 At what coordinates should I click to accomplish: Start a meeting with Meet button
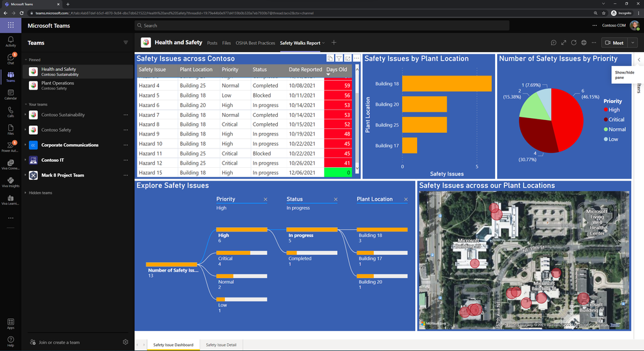point(615,43)
